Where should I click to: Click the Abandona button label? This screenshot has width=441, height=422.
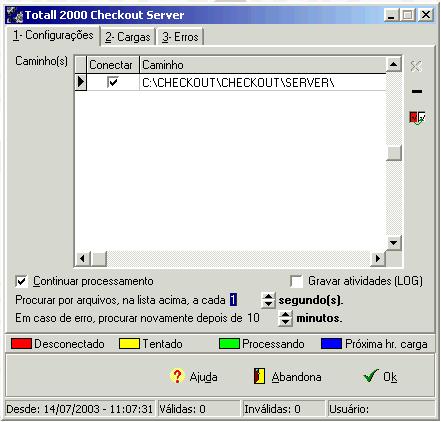click(x=296, y=377)
